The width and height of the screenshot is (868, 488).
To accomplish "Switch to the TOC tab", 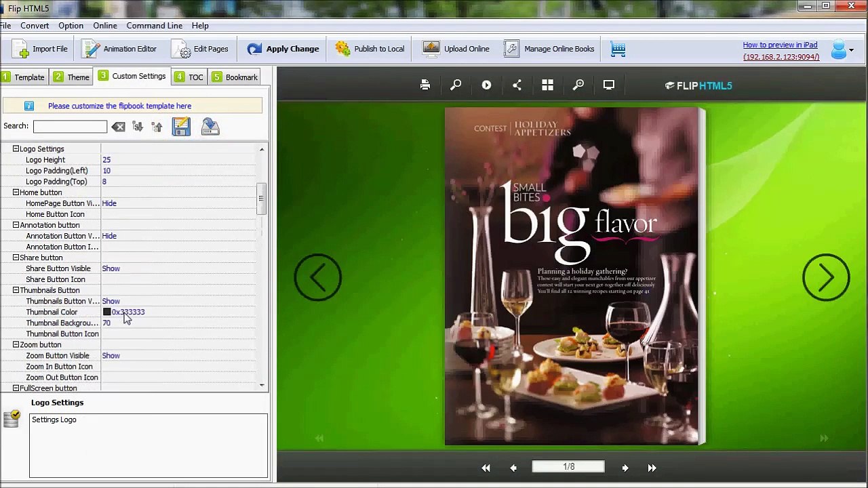I will (x=189, y=77).
